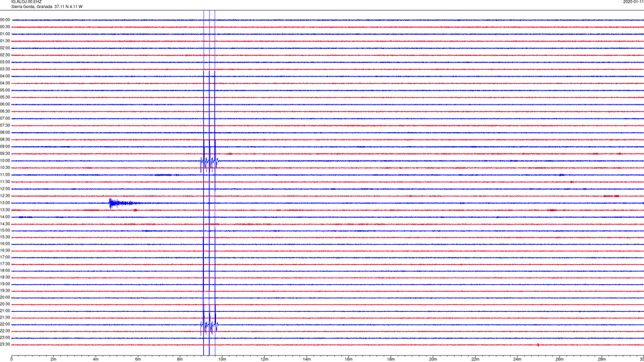
Task: Pick the 07:00 row label
Action: click(x=5, y=118)
